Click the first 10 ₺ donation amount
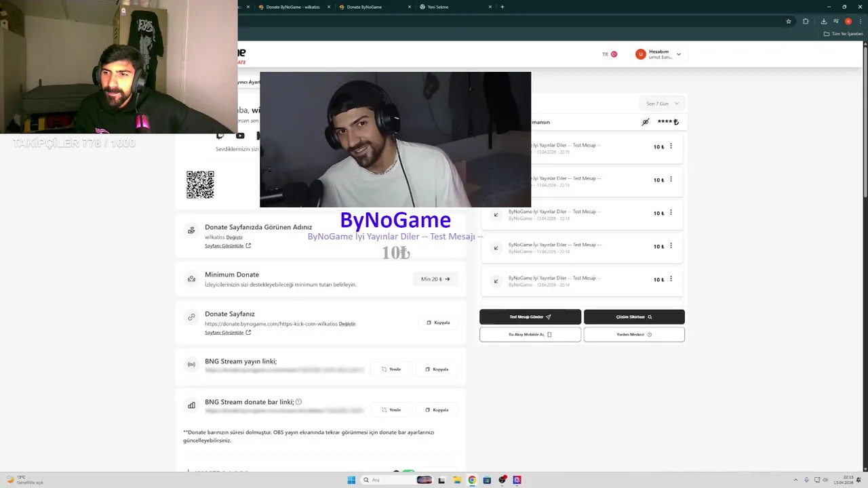 coord(658,147)
